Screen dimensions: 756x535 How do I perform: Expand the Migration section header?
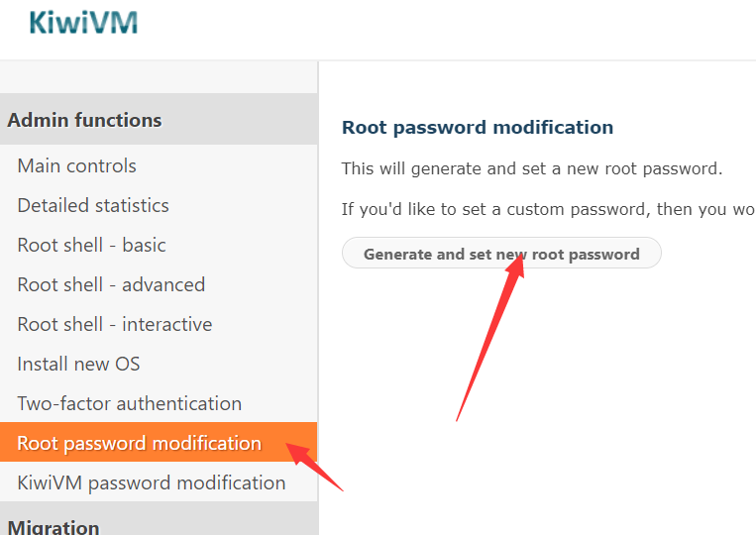pyautogui.click(x=54, y=526)
